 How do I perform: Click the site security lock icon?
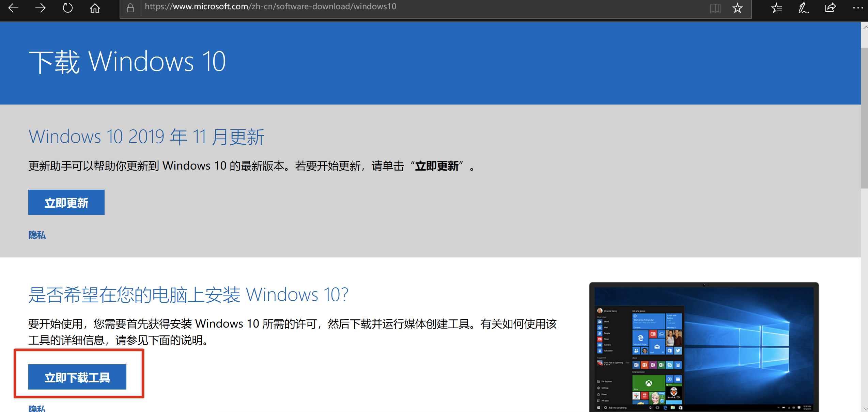tap(130, 8)
